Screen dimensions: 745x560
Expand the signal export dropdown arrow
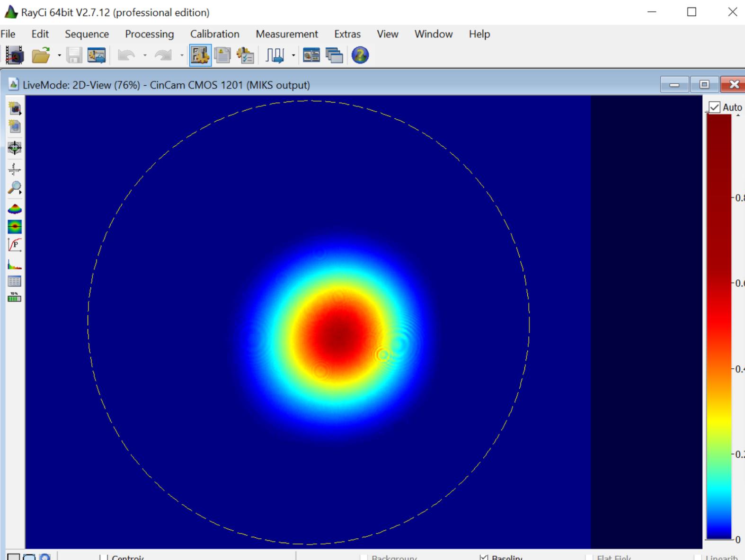[293, 55]
